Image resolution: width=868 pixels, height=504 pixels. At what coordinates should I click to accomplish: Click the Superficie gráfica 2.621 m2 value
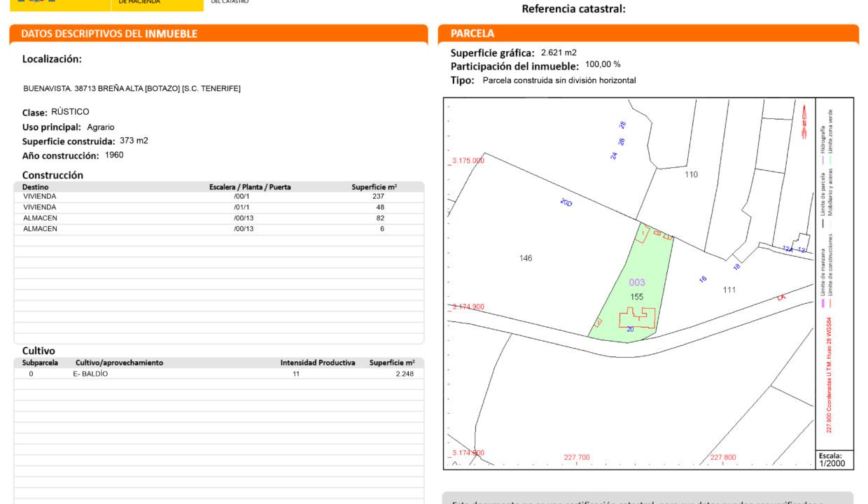(x=559, y=52)
